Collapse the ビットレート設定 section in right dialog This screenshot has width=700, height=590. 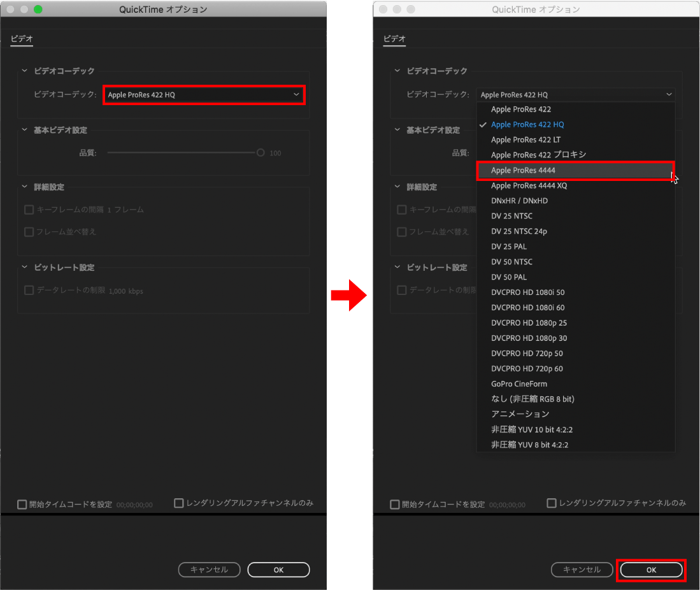tap(397, 267)
